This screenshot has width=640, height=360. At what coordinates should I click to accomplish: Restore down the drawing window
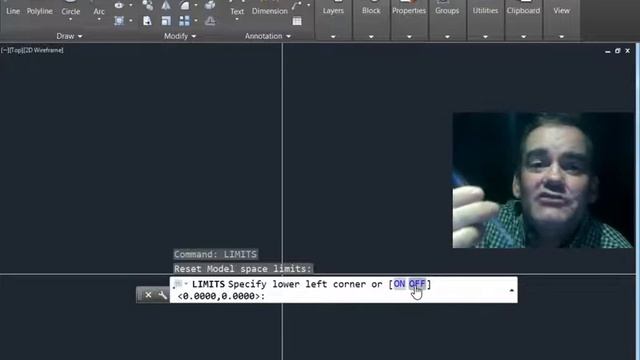618,51
